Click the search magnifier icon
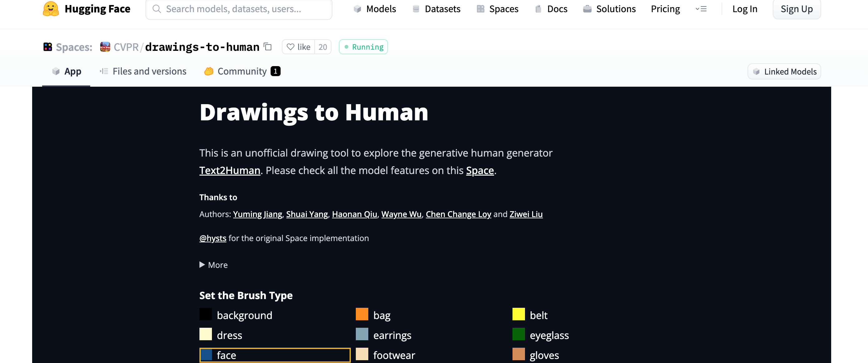The image size is (868, 363). pos(157,9)
